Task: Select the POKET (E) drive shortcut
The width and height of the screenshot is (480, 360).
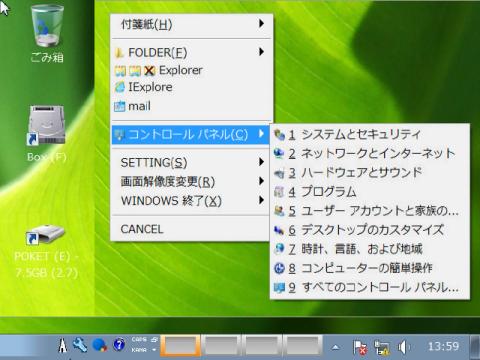Action: pos(46,251)
